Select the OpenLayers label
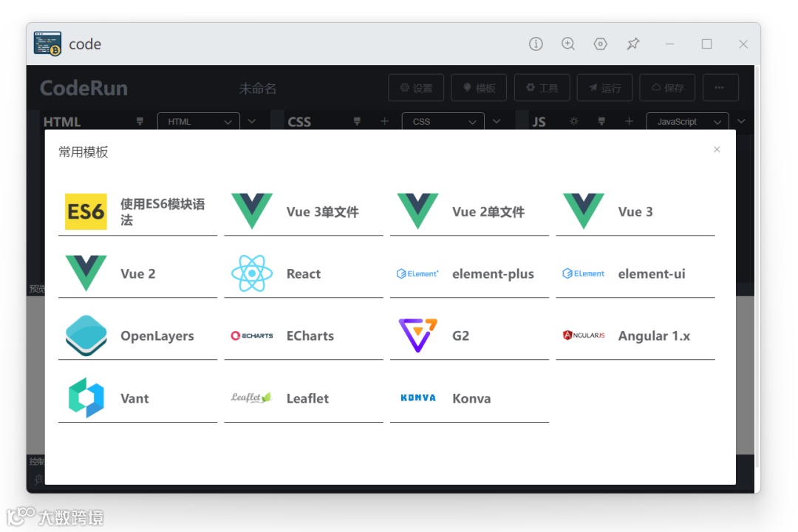This screenshot has width=798, height=532. (x=157, y=336)
